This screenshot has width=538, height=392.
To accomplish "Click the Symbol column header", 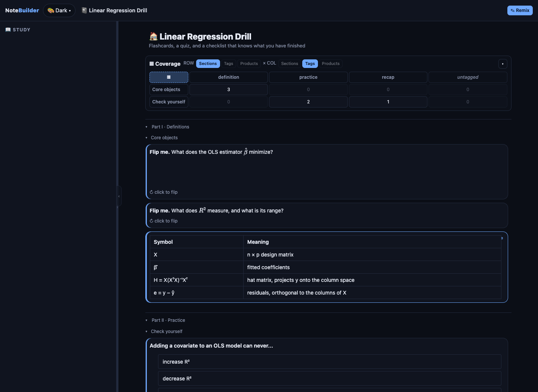I will click(x=197, y=242).
